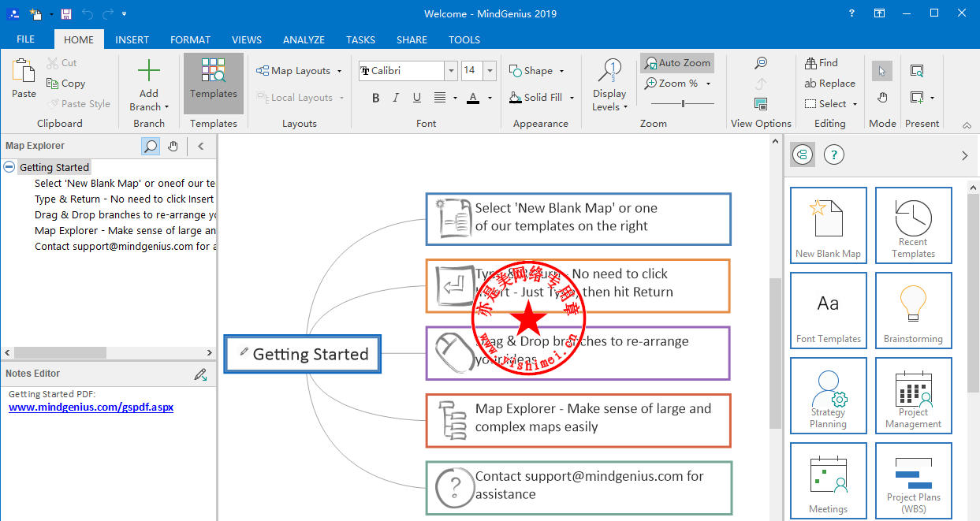
Task: Click the Paste icon in Clipboard group
Action: click(x=24, y=72)
